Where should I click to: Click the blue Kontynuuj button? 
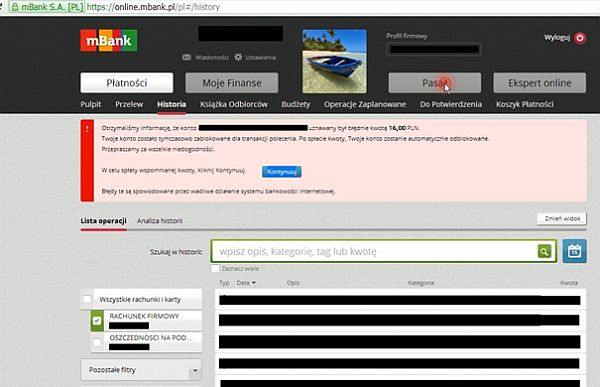[282, 171]
